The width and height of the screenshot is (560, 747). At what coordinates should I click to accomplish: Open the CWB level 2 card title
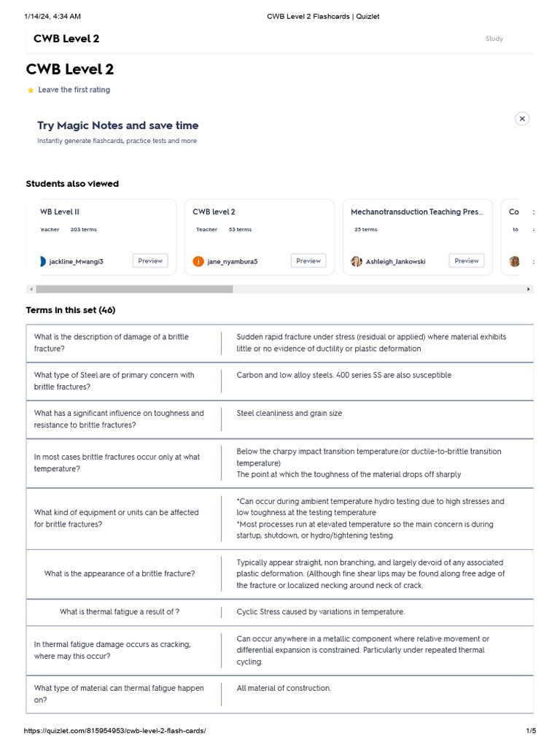[x=214, y=212]
